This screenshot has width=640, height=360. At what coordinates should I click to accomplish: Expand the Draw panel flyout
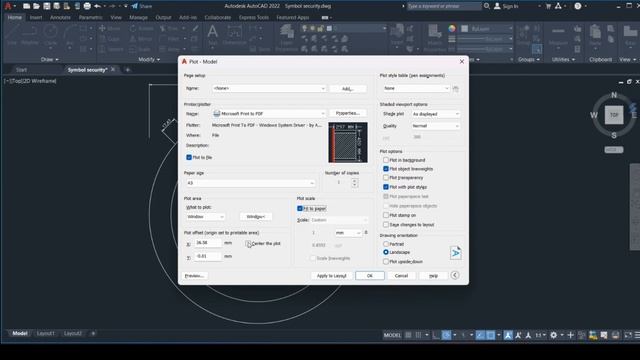click(x=50, y=60)
